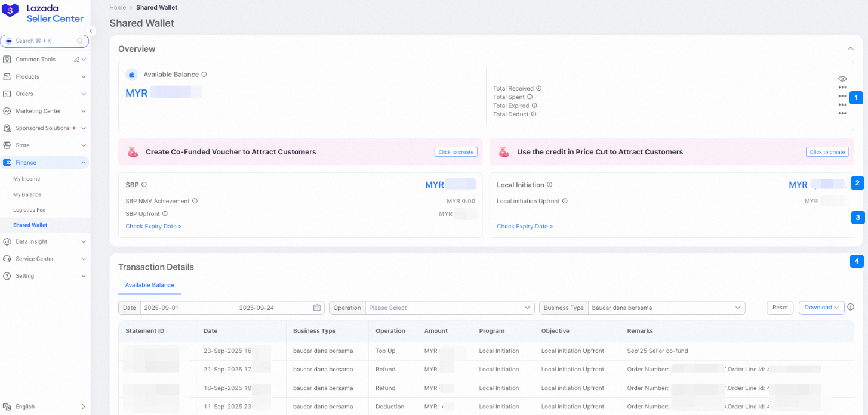The image size is (868, 415).
Task: Open My Income in the Finance menu
Action: pyautogui.click(x=27, y=179)
